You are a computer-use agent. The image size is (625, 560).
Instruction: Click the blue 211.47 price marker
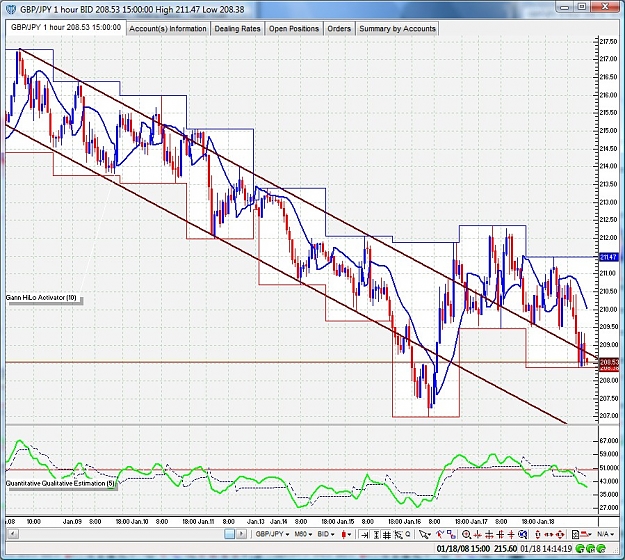coord(609,257)
